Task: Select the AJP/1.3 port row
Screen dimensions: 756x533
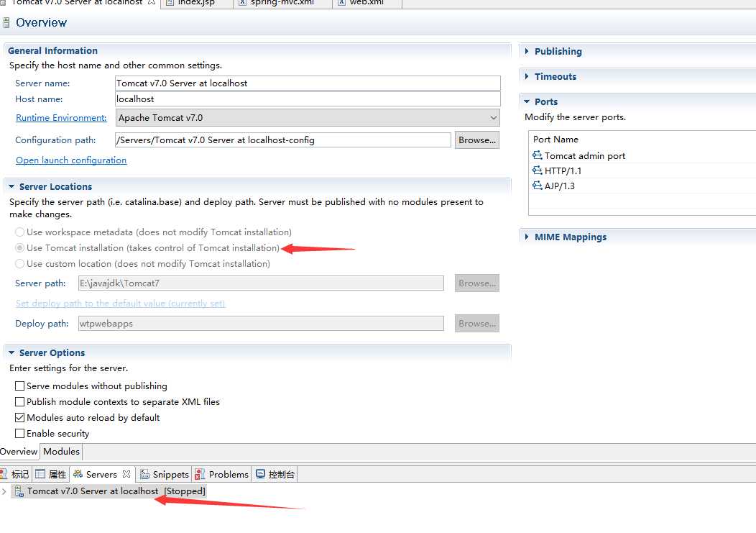Action: point(642,186)
